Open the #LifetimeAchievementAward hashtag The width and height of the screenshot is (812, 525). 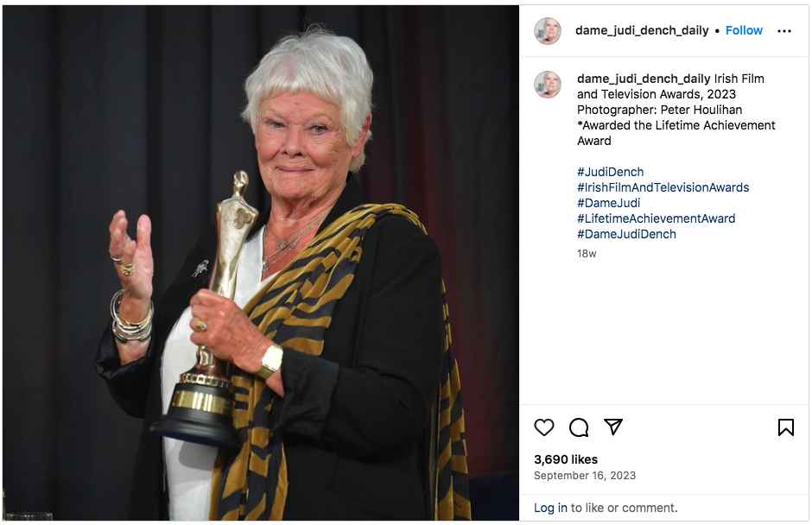tap(657, 218)
